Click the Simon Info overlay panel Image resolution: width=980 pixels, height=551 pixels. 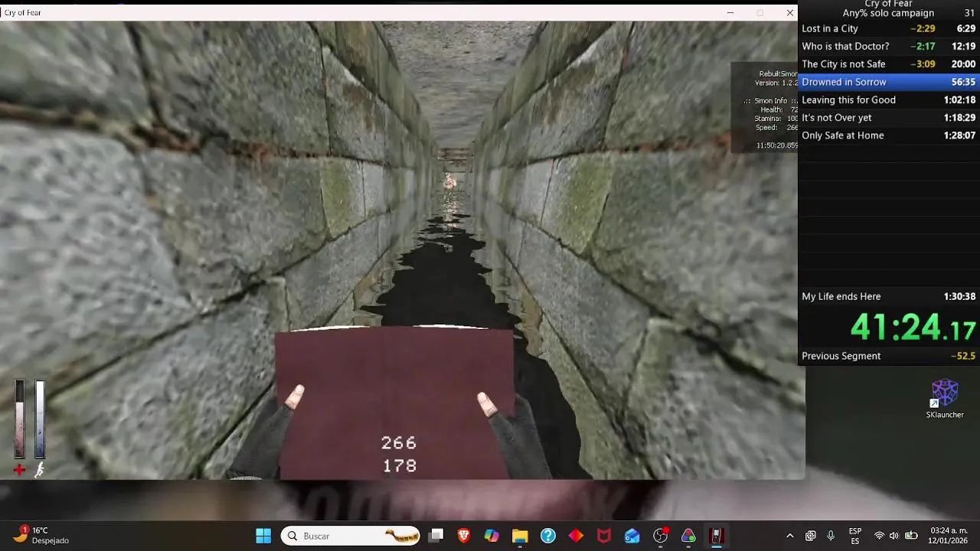pyautogui.click(x=764, y=108)
